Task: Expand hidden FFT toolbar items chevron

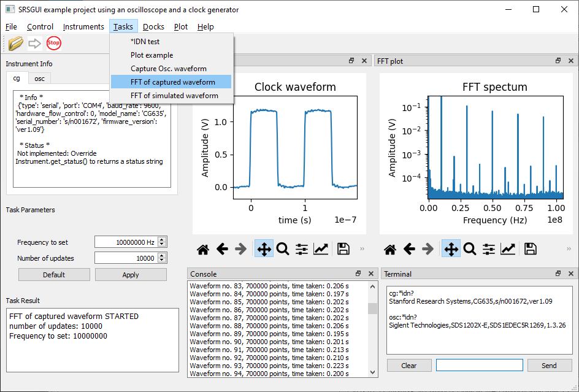Action: (569, 249)
